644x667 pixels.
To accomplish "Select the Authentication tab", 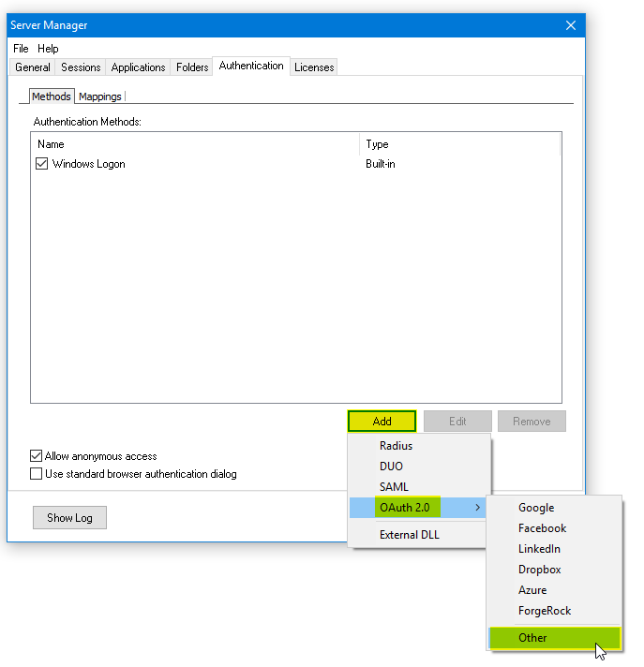I will 251,66.
